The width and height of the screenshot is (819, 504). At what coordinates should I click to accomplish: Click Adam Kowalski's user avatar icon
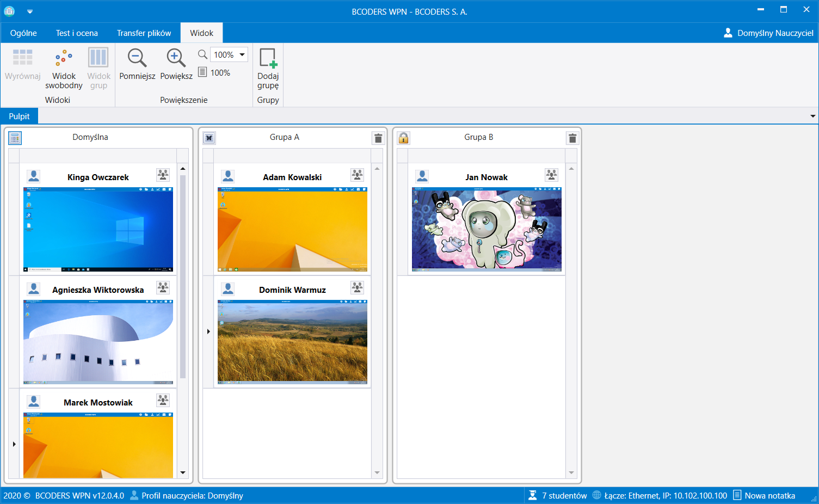(228, 176)
